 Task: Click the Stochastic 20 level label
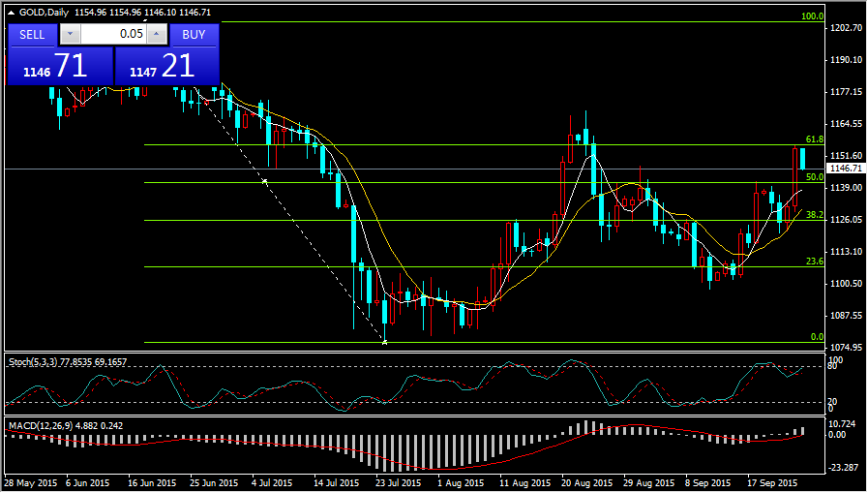click(832, 401)
